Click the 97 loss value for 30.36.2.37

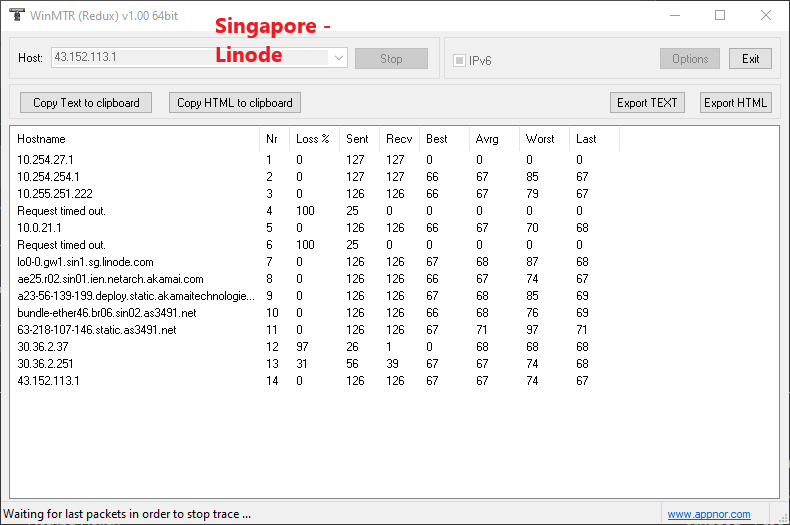pyautogui.click(x=302, y=347)
